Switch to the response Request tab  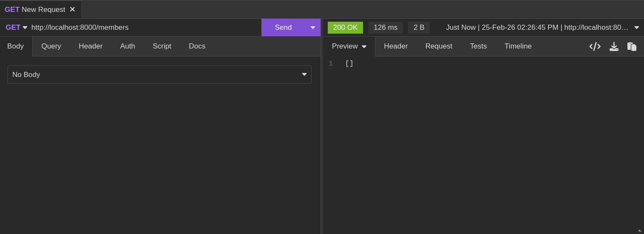(x=439, y=46)
